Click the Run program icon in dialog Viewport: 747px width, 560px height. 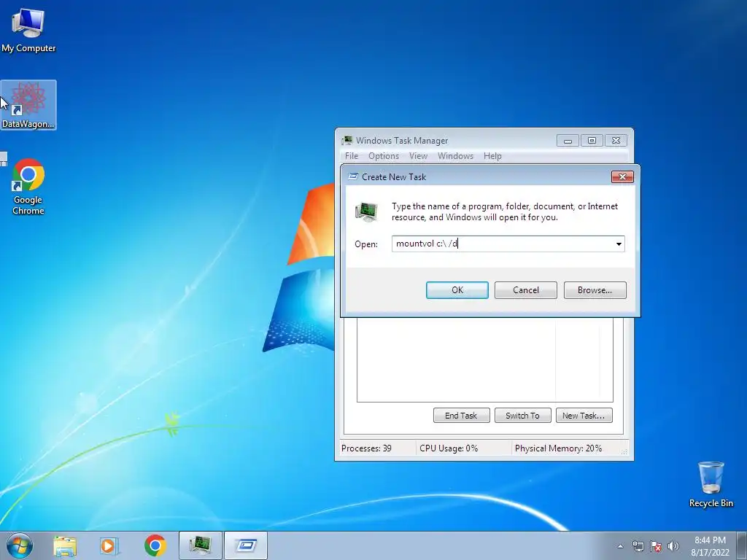point(366,212)
